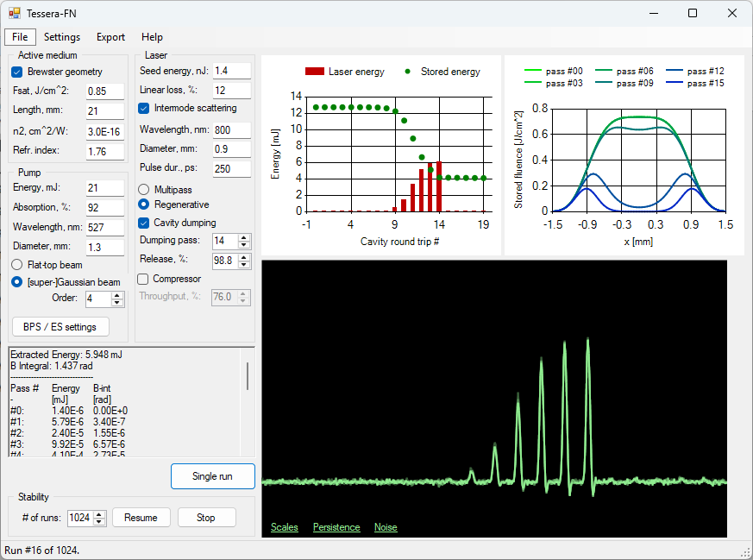This screenshot has width=753, height=560.
Task: Focus the Fsat input field
Action: tap(105, 91)
